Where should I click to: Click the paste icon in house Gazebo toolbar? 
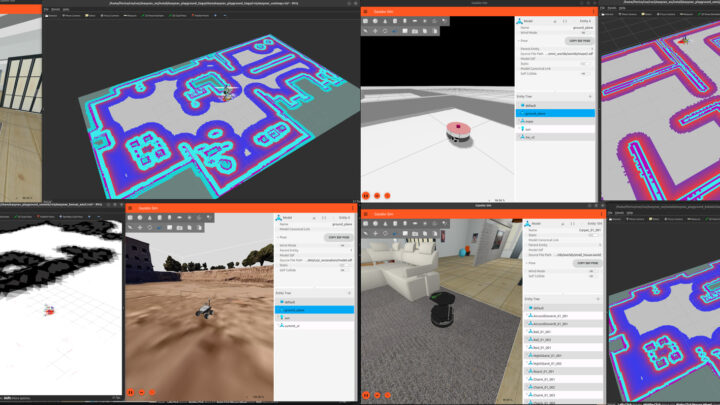coord(435,233)
